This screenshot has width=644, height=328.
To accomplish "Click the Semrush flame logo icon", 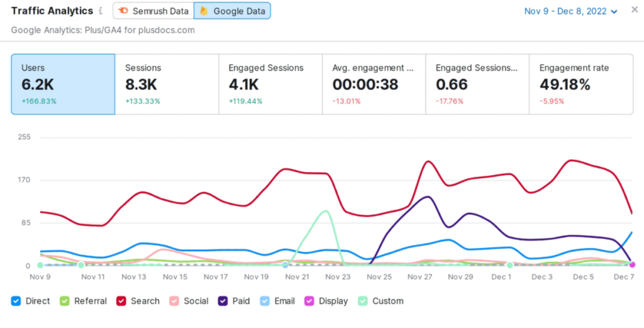I will [x=123, y=11].
